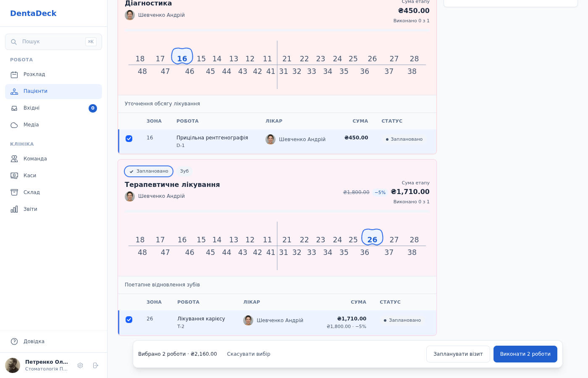This screenshot has width=588, height=378.
Task: Uncheck the Лікування карієсу row checkbox
Action: click(129, 320)
